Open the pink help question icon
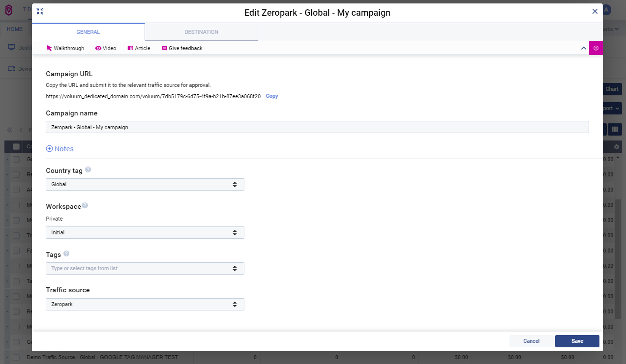 (x=596, y=48)
